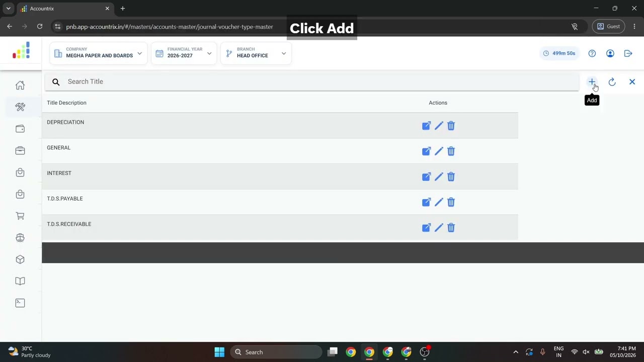Edit the GENERAL voucher type

click(439, 151)
